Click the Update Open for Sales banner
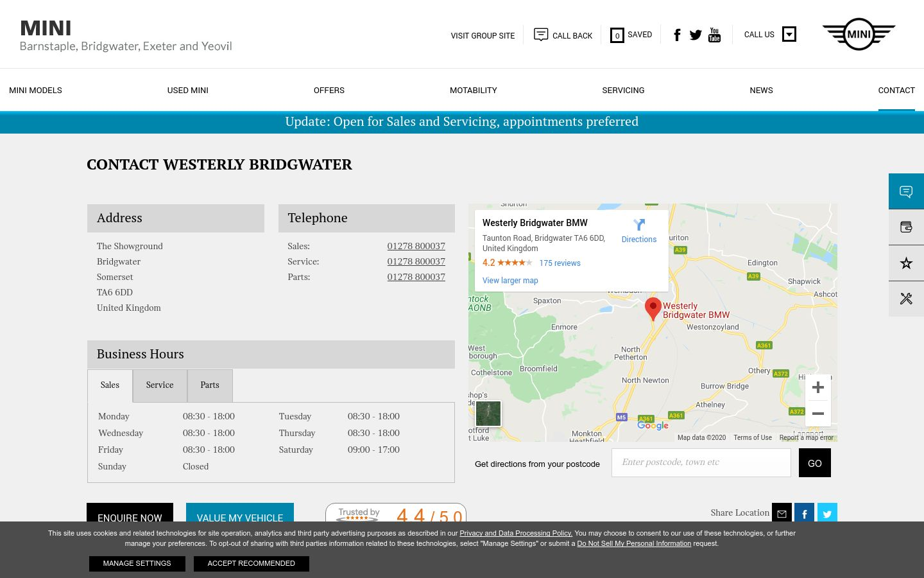 (x=462, y=122)
